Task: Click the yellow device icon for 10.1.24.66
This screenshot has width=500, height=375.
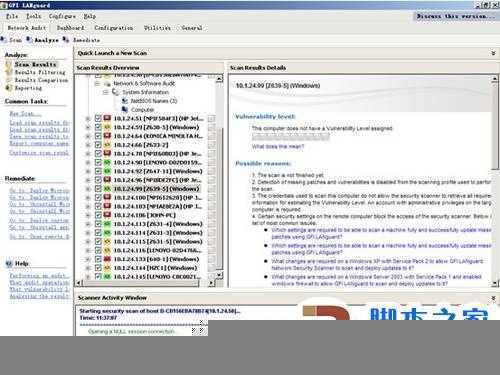Action: click(107, 145)
